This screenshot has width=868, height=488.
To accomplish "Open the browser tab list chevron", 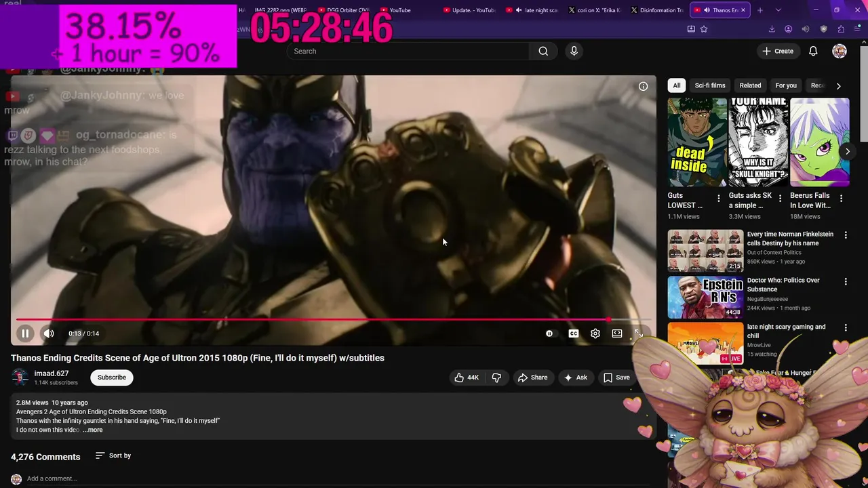I will [778, 10].
